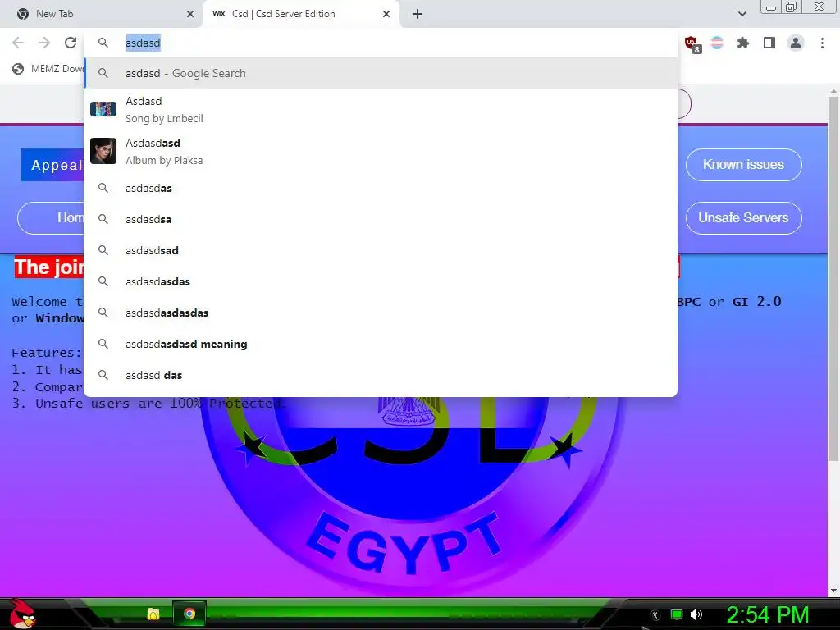
Task: Open the MEMZ Download bookmark
Action: 48,69
